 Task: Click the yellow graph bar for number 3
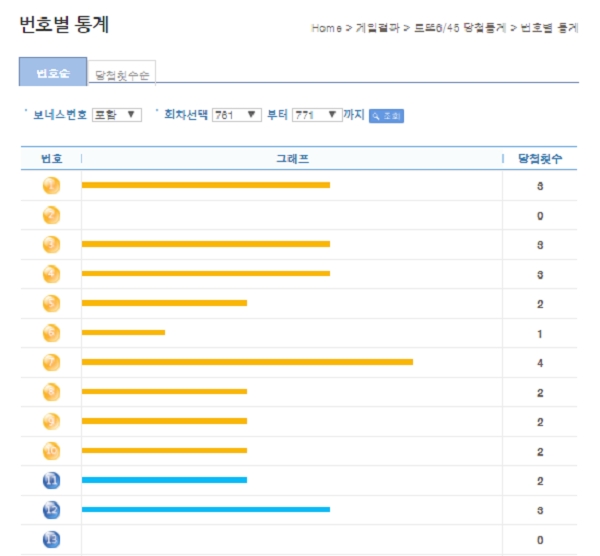[x=206, y=244]
